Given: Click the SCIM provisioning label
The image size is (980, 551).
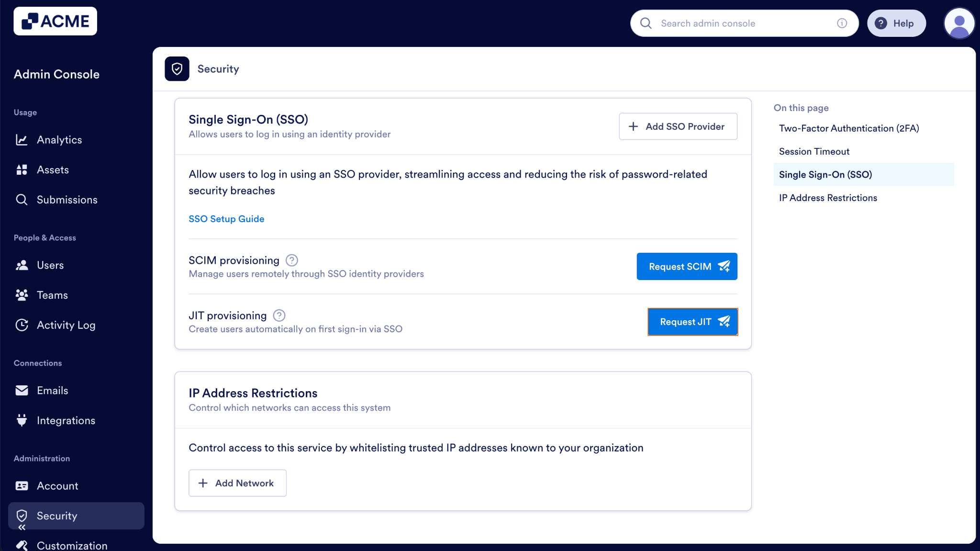Looking at the screenshot, I should pyautogui.click(x=234, y=260).
